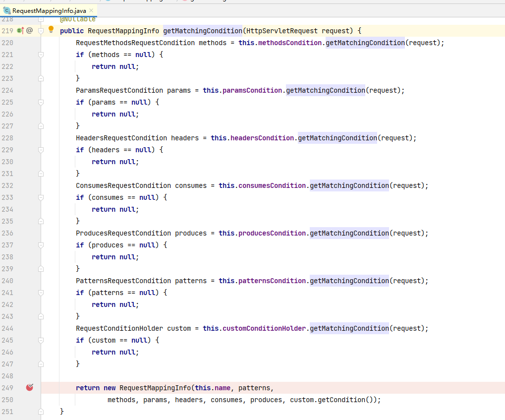Click 'new RequestMappingInfo' constructor call on line 249
The image size is (505, 420).
point(147,388)
